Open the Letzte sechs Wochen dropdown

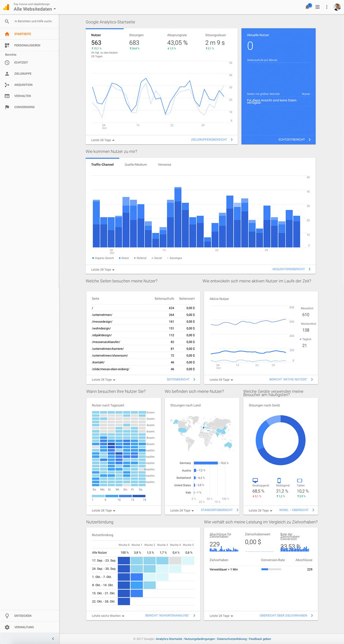coord(108,616)
